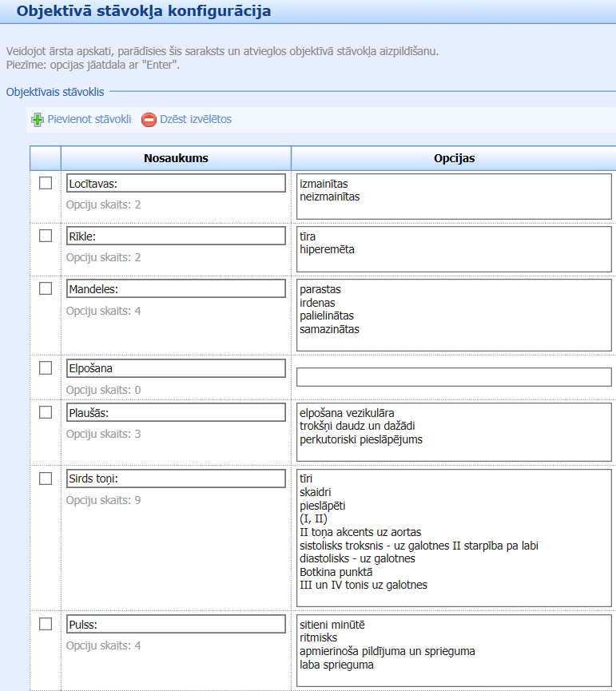
Task: Click the Nosaukums column header
Action: click(176, 158)
